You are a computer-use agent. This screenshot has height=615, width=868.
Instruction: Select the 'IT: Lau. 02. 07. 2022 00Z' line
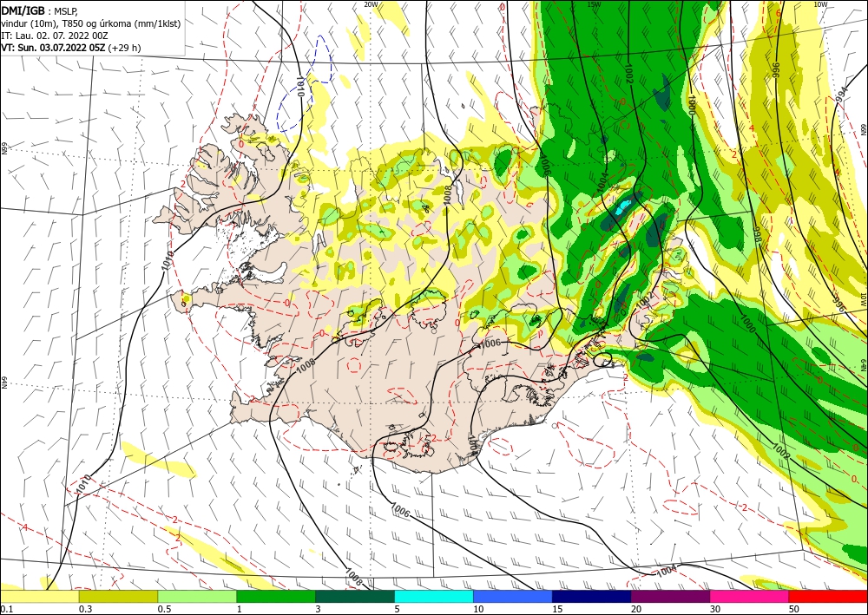(x=55, y=36)
